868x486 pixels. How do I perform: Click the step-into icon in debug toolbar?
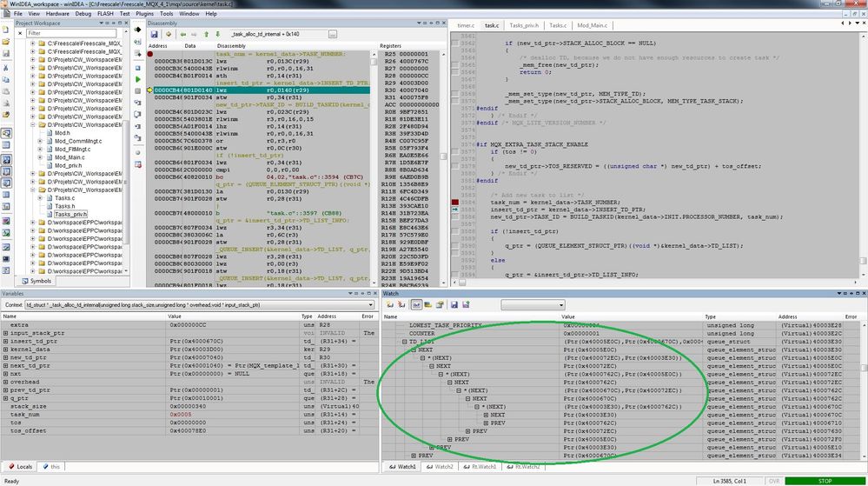[138, 103]
